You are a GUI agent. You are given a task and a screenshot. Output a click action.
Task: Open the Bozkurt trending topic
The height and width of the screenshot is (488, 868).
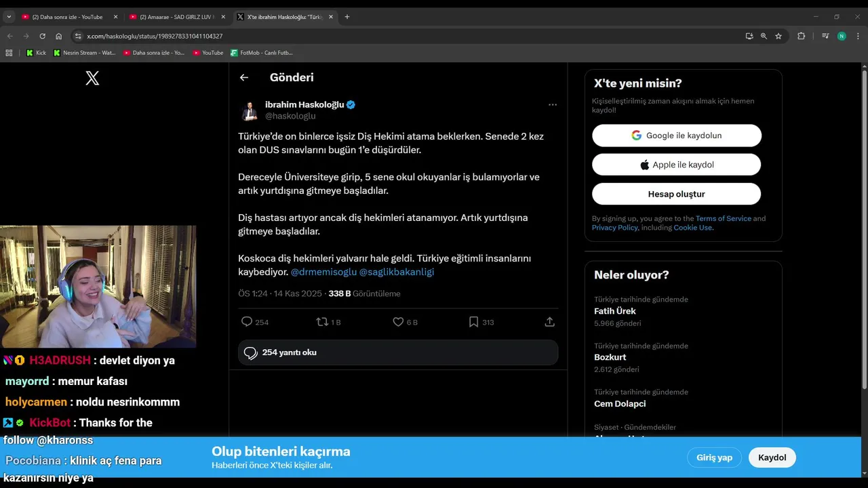(x=610, y=357)
